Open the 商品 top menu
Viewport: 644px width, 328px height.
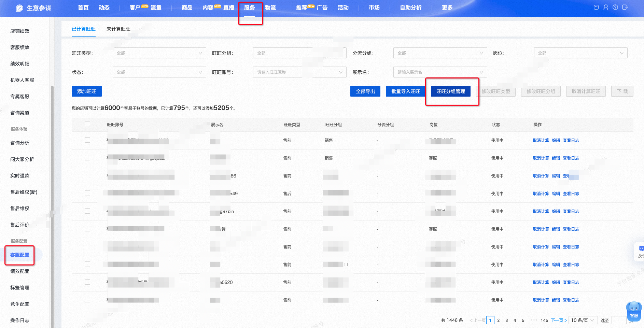coord(187,8)
